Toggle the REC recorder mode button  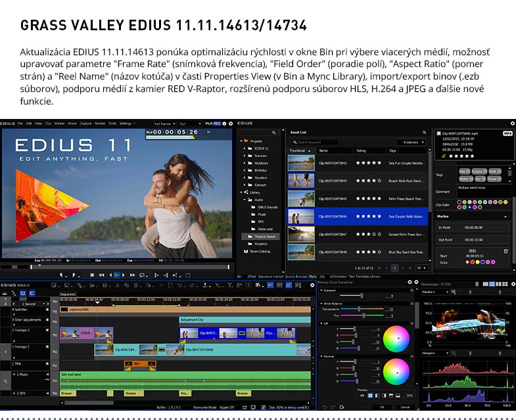(217, 124)
